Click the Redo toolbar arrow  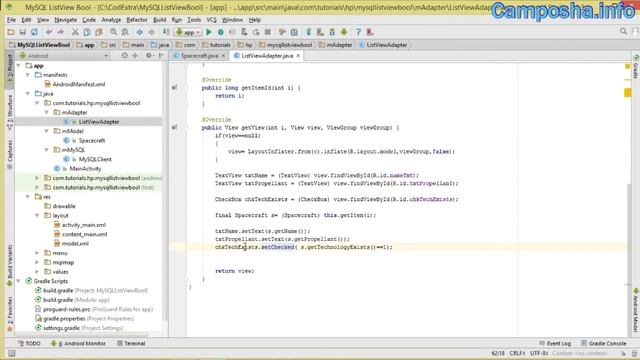click(x=61, y=32)
